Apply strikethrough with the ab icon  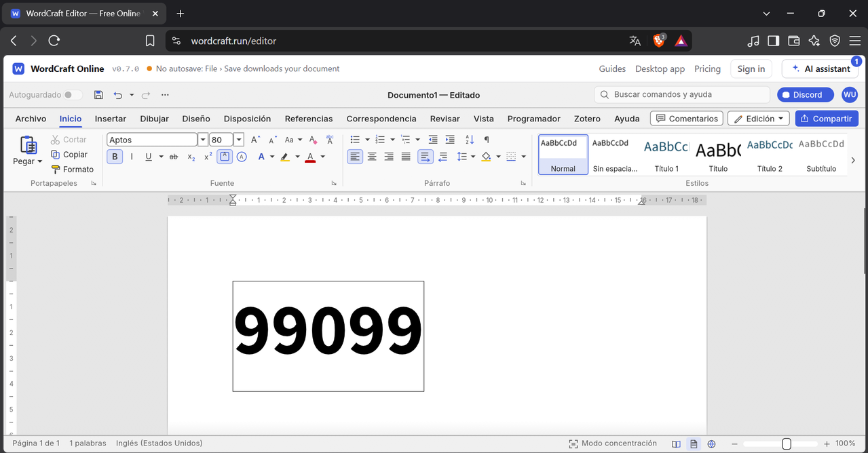(174, 157)
